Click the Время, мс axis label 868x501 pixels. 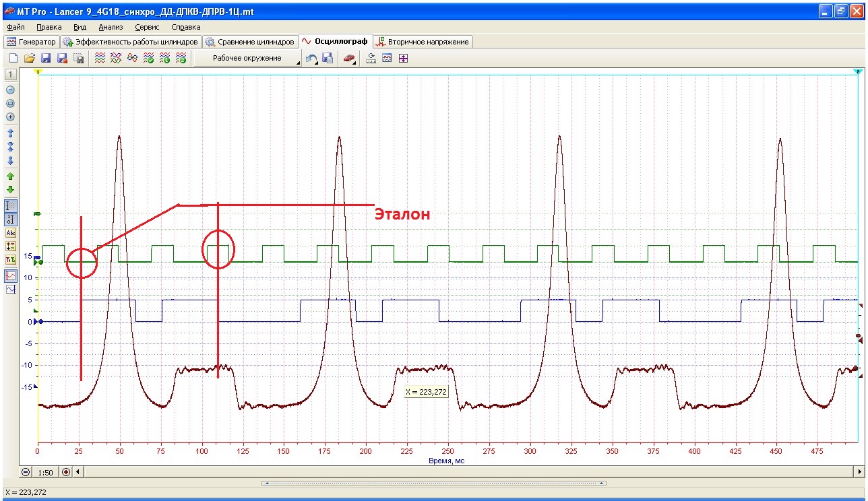click(x=446, y=461)
